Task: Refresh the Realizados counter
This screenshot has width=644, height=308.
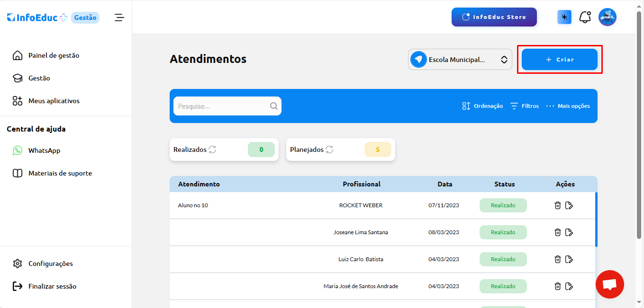Action: pos(212,150)
